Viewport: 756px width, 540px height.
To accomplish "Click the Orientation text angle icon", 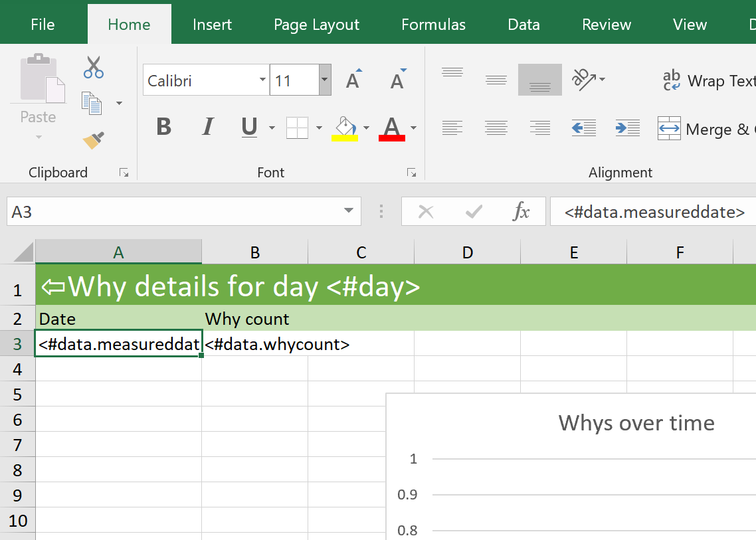I will pyautogui.click(x=583, y=79).
